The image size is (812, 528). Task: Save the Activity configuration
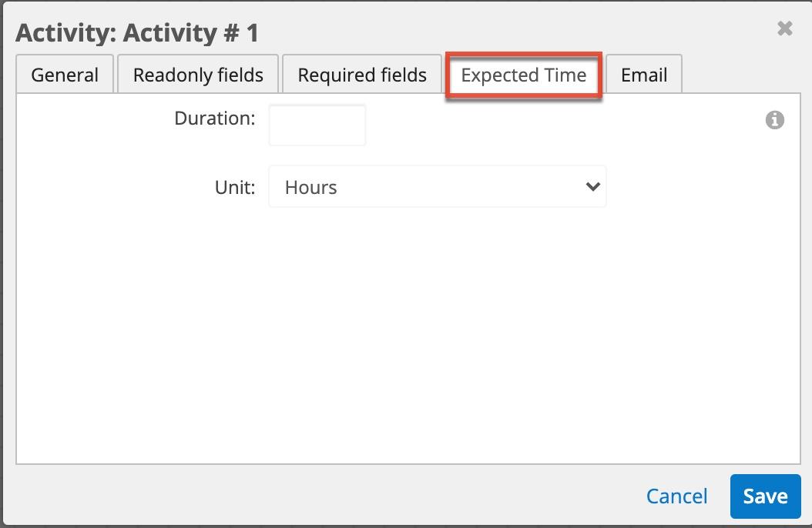point(765,496)
